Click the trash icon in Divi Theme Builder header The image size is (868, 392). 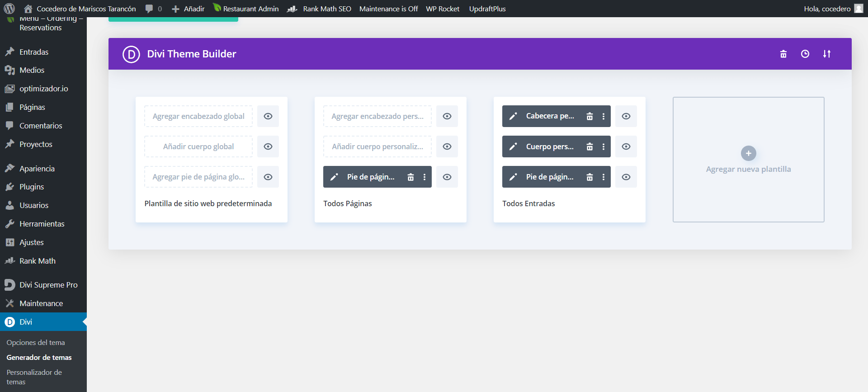[x=783, y=54]
